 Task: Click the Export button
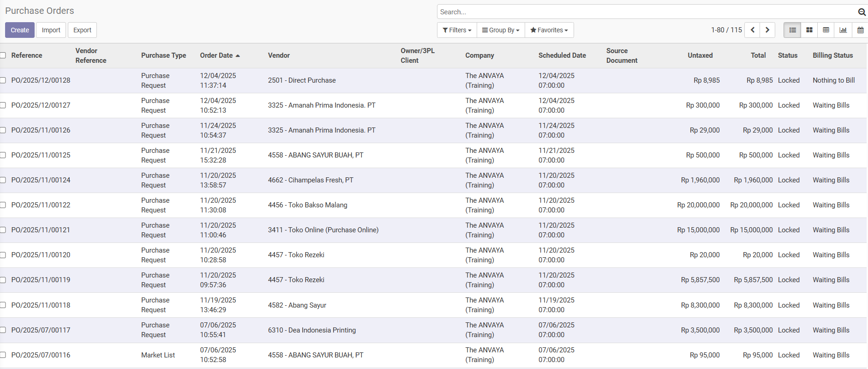coord(82,30)
